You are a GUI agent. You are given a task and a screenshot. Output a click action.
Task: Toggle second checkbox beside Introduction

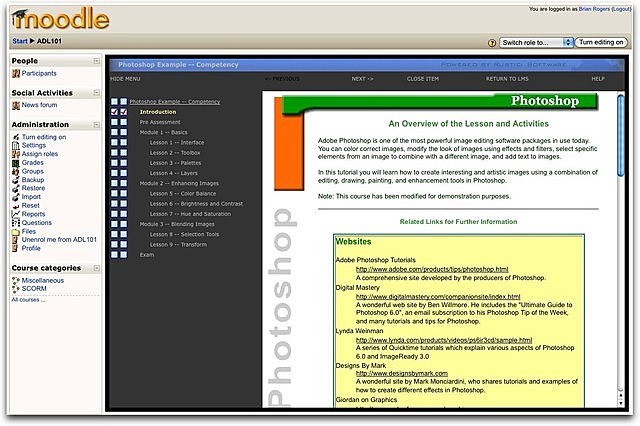point(124,112)
